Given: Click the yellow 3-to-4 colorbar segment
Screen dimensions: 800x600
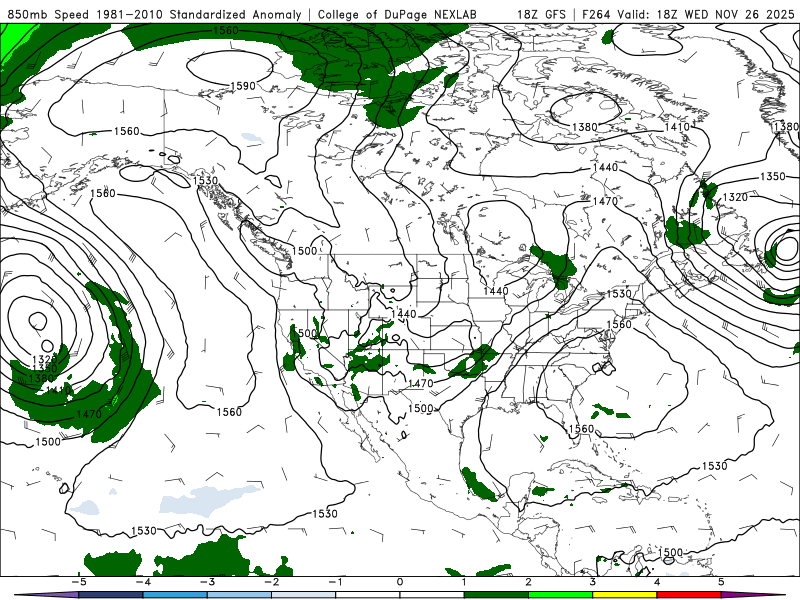Looking at the screenshot, I should pos(625,595).
